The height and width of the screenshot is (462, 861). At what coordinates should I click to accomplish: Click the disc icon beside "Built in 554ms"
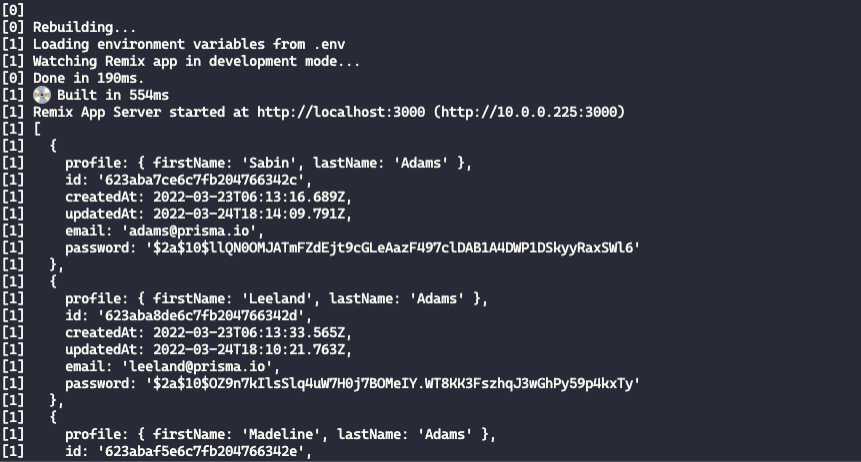[41, 95]
